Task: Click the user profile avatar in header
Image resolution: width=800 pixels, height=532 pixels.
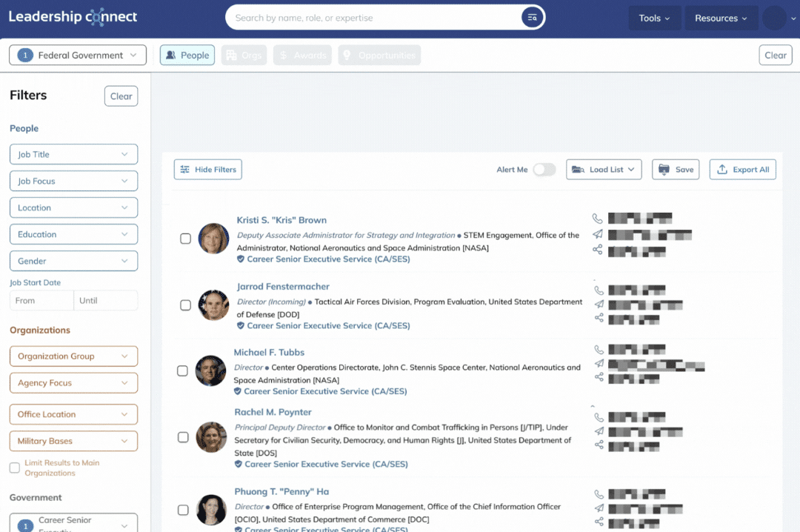Action: (x=774, y=18)
